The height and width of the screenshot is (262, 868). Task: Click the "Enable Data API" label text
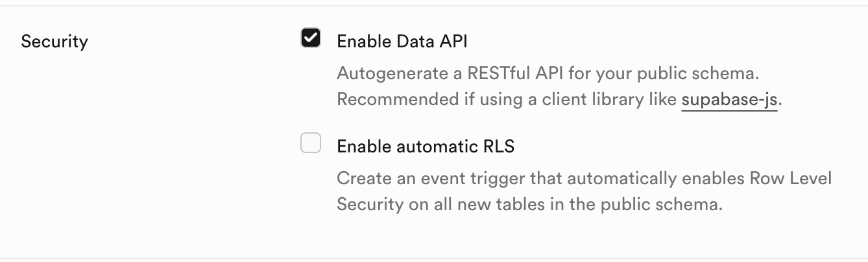(402, 42)
